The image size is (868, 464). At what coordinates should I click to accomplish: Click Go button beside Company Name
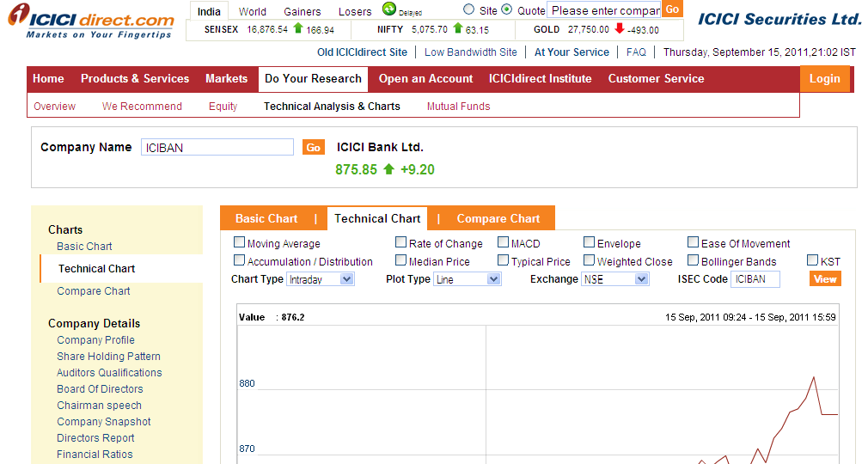(314, 147)
